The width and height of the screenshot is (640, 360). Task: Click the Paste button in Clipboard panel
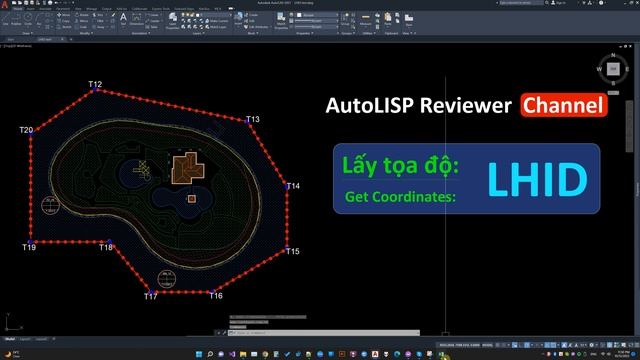(388, 19)
